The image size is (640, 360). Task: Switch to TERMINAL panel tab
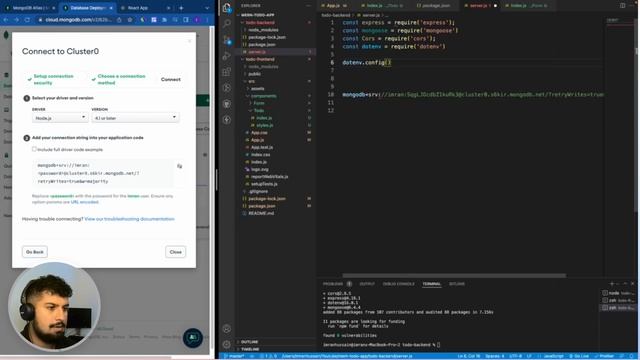point(431,284)
